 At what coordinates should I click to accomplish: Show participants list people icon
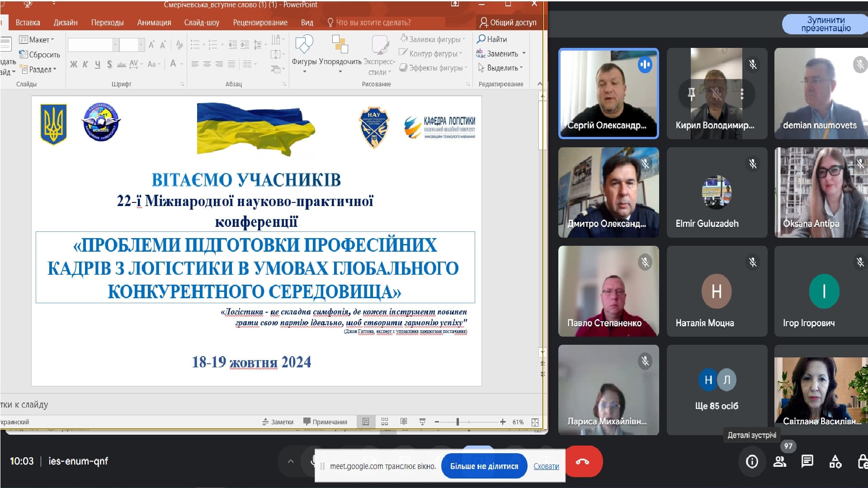779,461
